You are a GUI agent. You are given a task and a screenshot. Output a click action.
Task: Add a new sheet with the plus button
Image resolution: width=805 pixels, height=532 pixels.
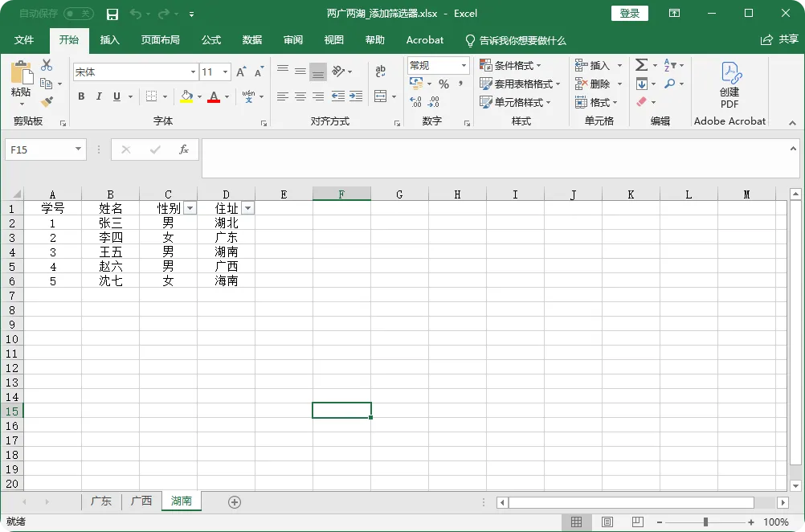coord(235,502)
